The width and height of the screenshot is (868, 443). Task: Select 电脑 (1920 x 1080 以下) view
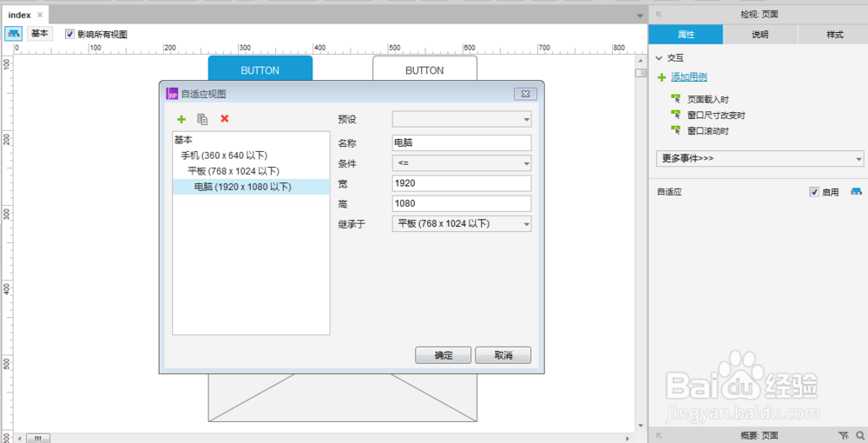251,187
